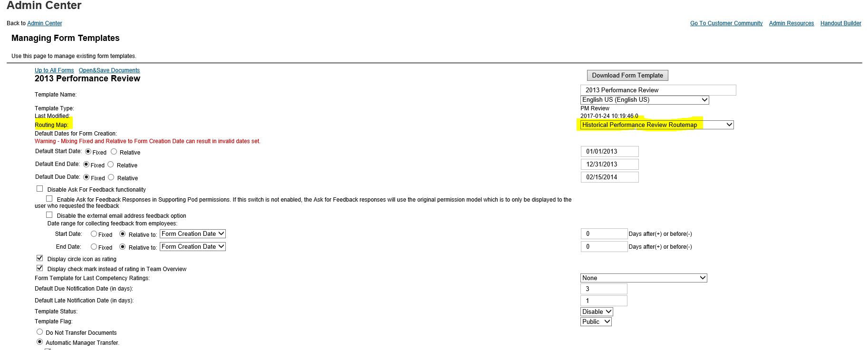Select Relative for Default Due Date

111,177
